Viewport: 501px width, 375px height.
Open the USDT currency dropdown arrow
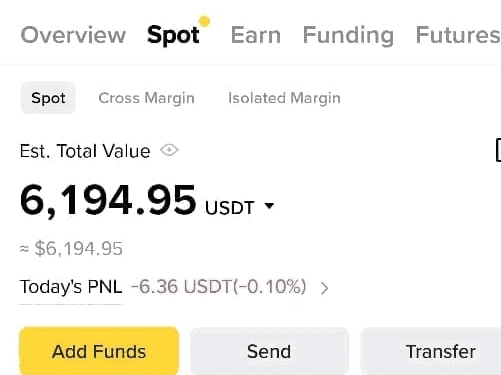pyautogui.click(x=269, y=206)
